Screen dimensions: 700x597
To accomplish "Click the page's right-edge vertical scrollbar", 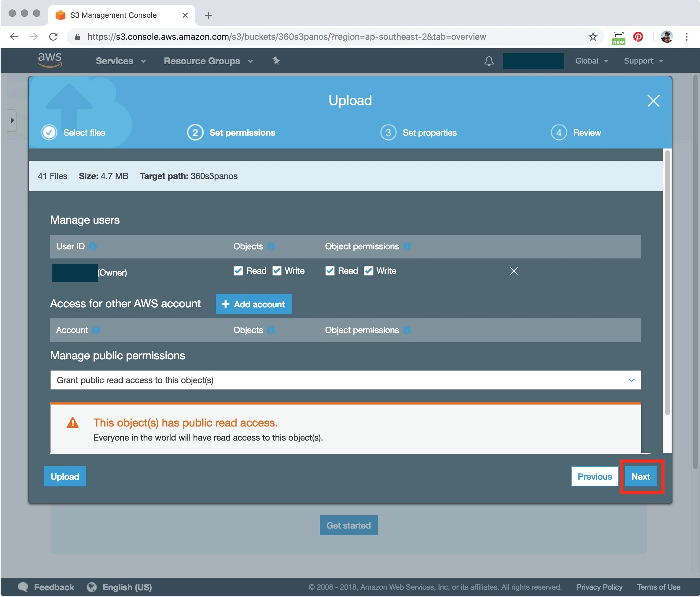I will click(696, 272).
